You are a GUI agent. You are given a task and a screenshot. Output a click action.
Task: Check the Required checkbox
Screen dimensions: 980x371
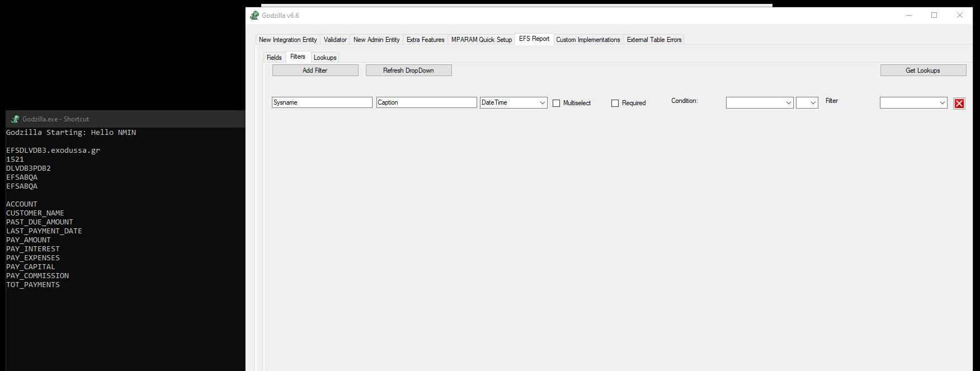click(x=615, y=103)
